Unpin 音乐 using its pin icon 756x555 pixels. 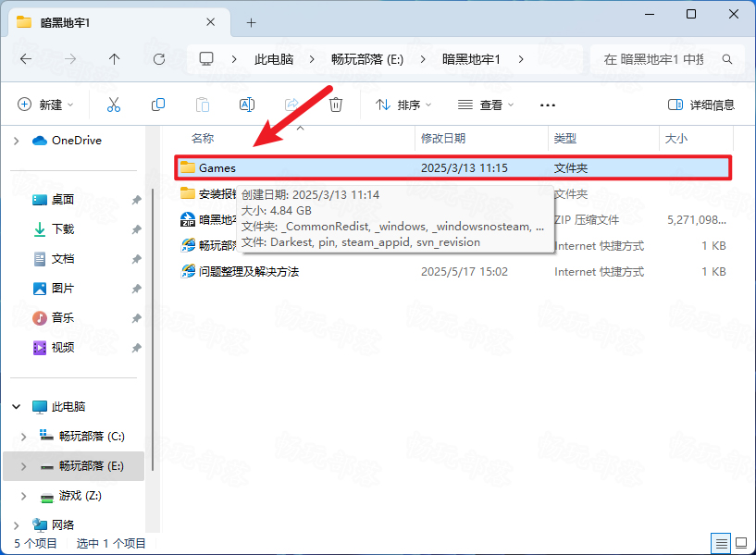[x=136, y=318]
